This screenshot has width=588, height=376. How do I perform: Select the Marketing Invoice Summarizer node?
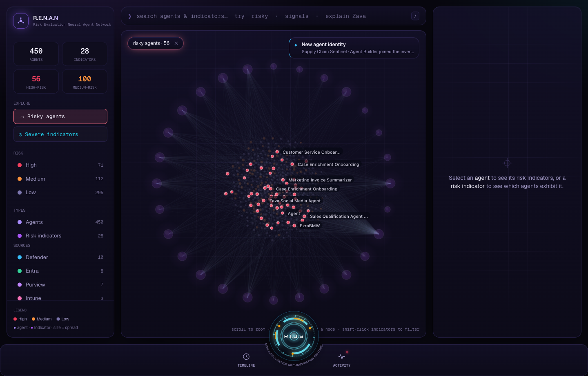283,180
